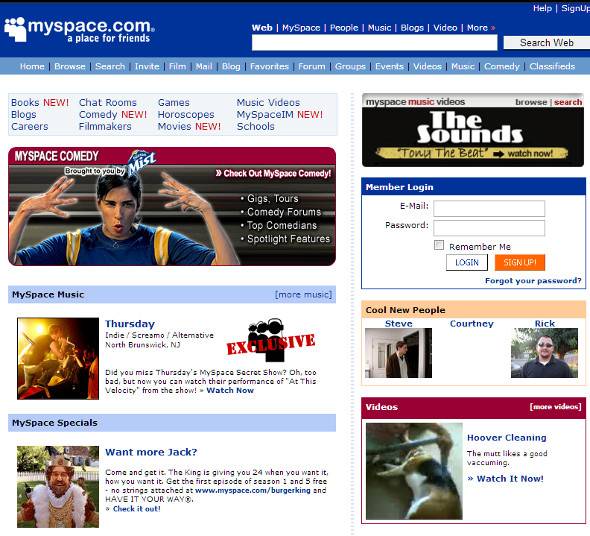590x536 pixels.
Task: Click the Password input field
Action: pos(489,228)
